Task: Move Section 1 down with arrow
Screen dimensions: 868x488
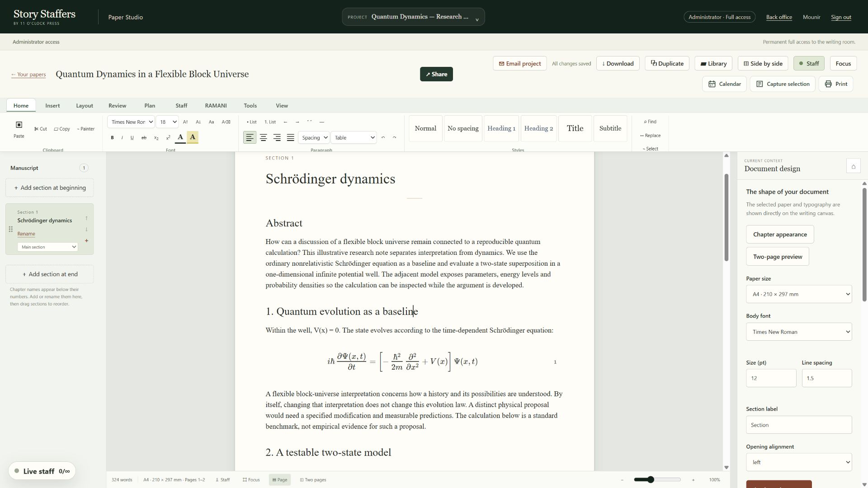Action: 86,230
